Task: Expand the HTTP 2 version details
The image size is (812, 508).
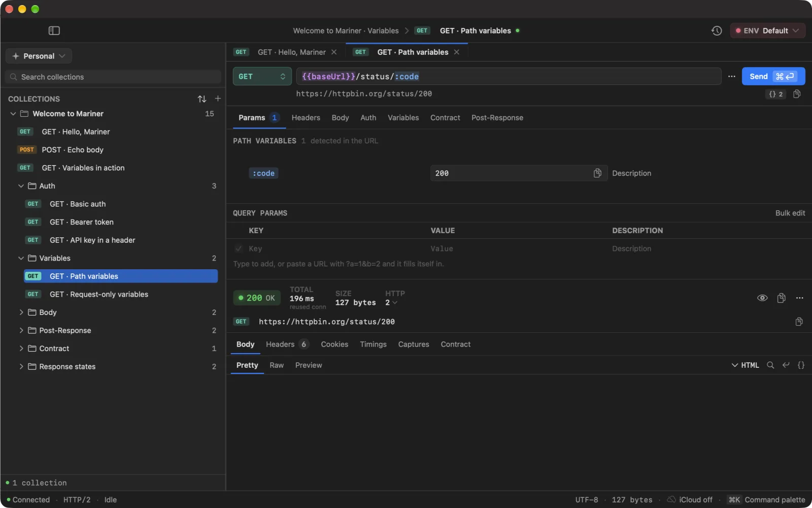Action: tap(391, 302)
